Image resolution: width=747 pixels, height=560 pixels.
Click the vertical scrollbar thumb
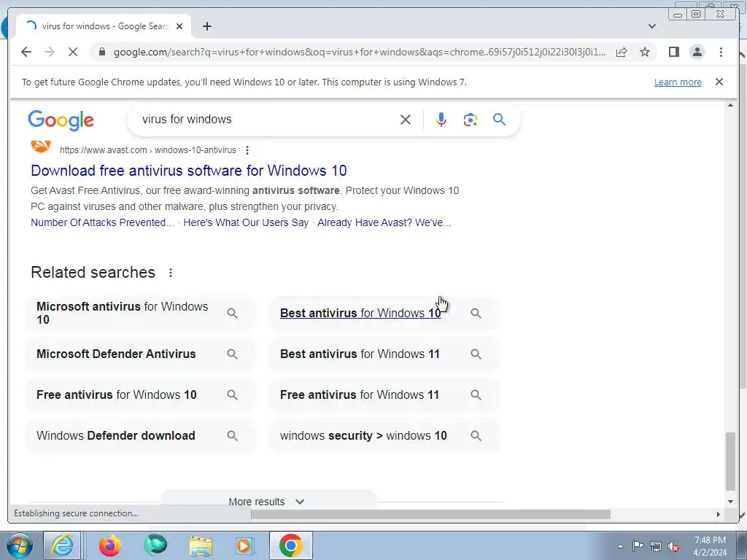(730, 461)
